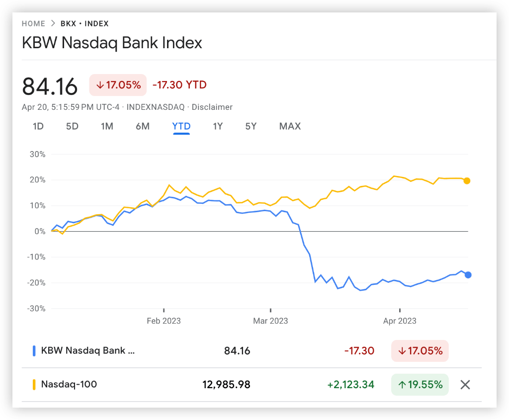Switch chart to 6M range
The height and width of the screenshot is (420, 509).
point(142,126)
